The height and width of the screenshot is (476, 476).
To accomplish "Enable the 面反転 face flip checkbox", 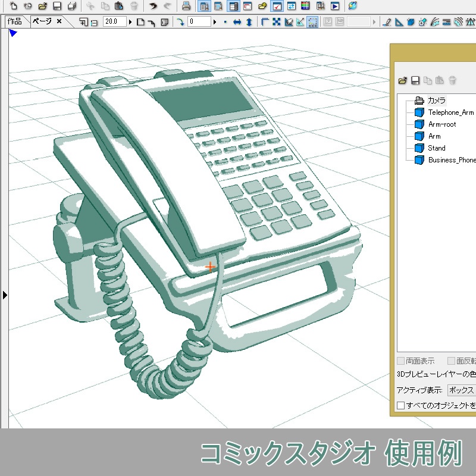I will tap(449, 360).
